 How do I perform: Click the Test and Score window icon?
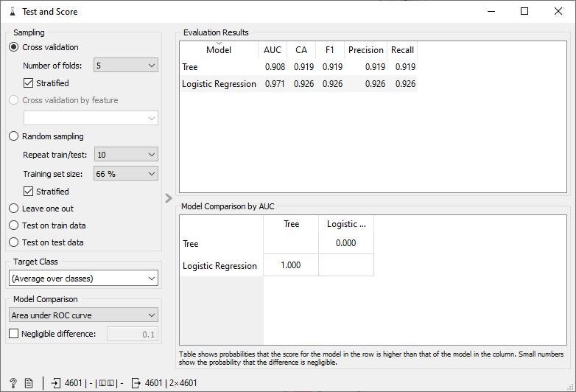13,11
